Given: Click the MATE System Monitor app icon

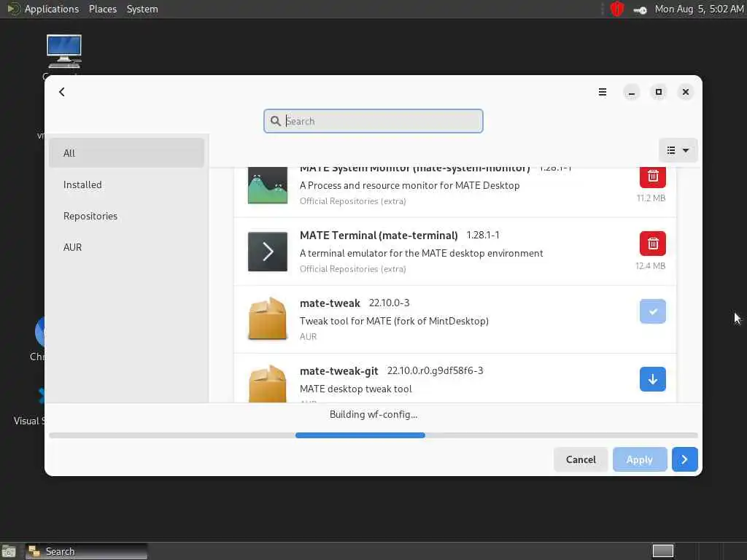Looking at the screenshot, I should pyautogui.click(x=268, y=185).
